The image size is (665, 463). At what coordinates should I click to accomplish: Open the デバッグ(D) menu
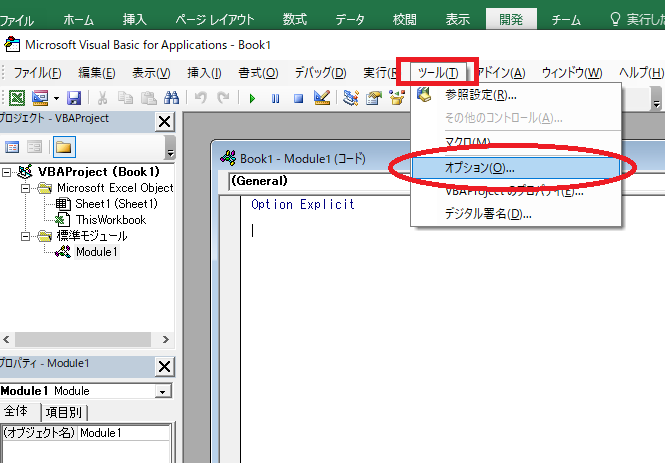321,73
